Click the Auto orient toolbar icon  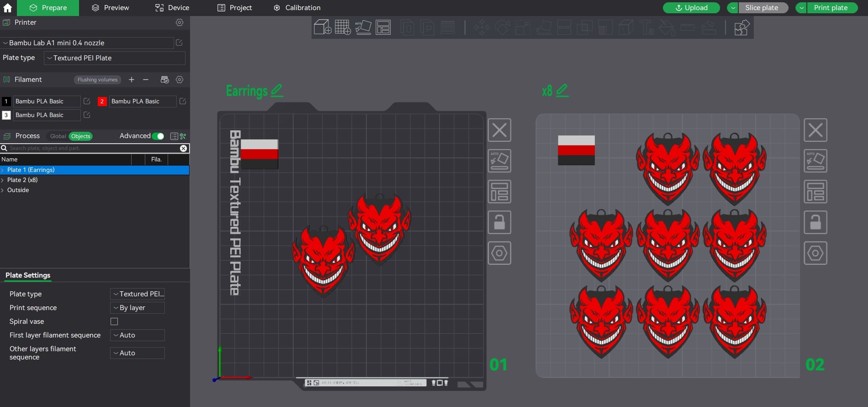[x=363, y=27]
